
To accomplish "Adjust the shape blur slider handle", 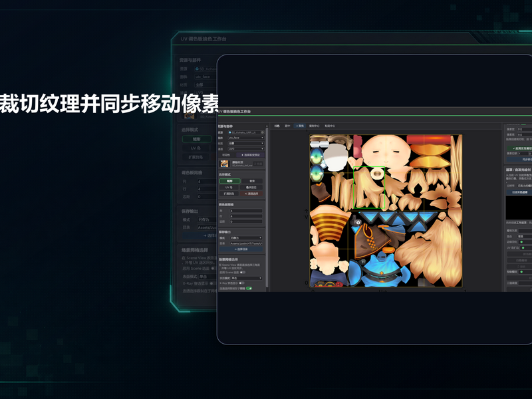I will tap(521, 272).
